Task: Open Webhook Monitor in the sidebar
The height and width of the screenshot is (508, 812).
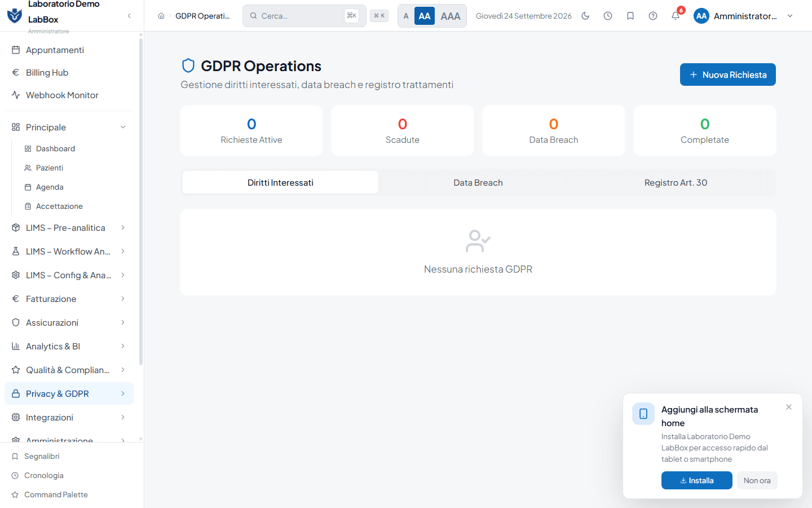Action: coord(69,95)
